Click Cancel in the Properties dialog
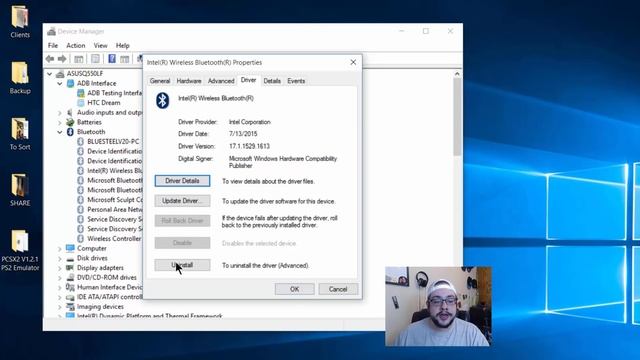 (338, 289)
